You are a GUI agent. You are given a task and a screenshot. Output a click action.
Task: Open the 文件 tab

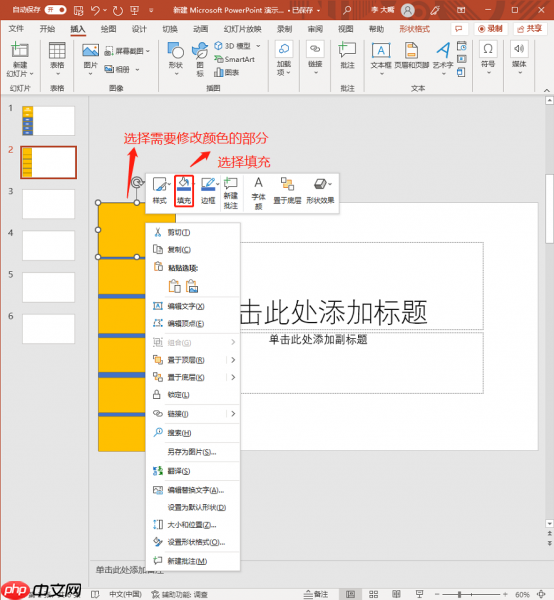pos(16,29)
